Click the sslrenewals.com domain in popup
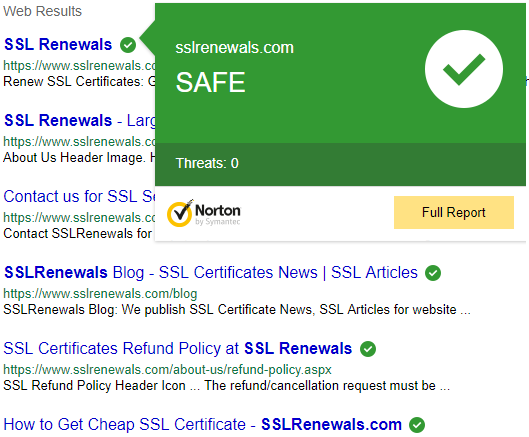Image resolution: width=529 pixels, height=437 pixels. pyautogui.click(x=234, y=48)
